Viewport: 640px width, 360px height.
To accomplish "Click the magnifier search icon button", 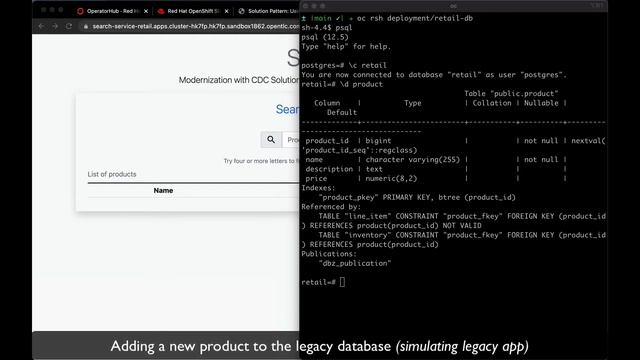I will 271,140.
